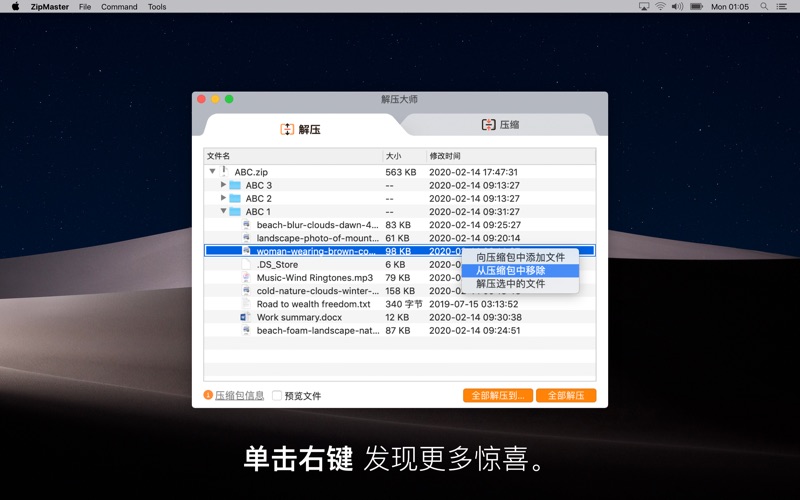Open the Tools menu
The height and width of the screenshot is (500, 800).
[x=157, y=7]
